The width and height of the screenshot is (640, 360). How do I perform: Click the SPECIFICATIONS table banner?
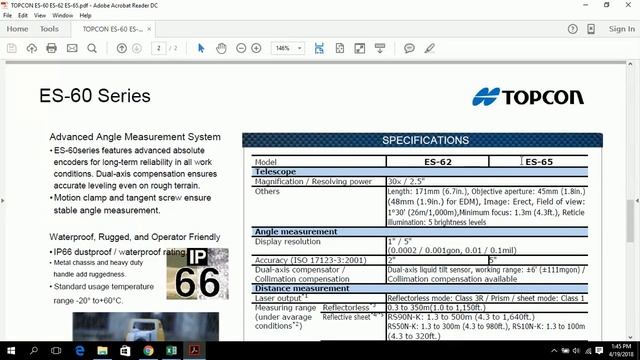click(x=422, y=140)
